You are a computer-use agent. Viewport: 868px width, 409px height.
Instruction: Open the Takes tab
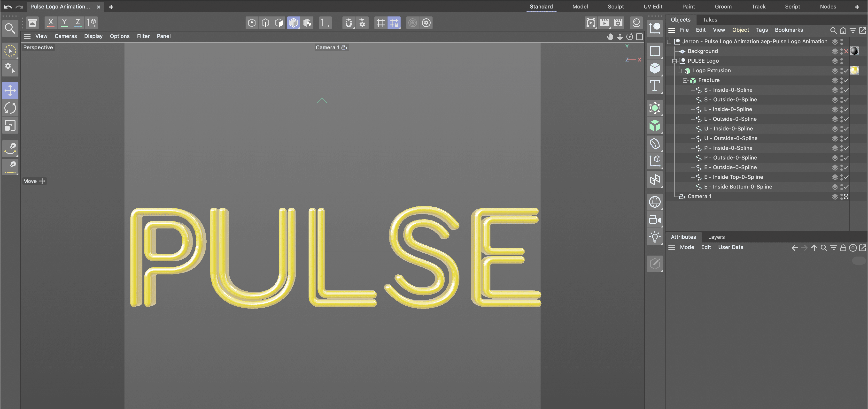click(x=710, y=20)
